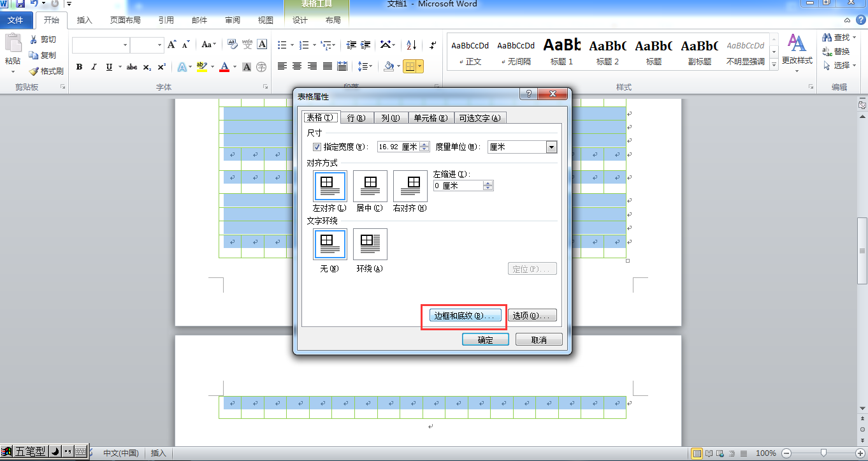Switch to Print Layout view in status bar
Screen dimensions: 868x461
coord(697,453)
